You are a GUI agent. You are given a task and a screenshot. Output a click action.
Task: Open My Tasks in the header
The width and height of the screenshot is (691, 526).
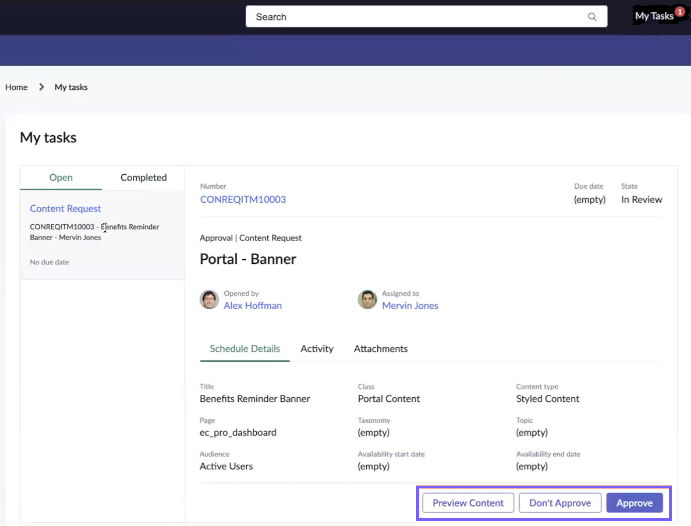coord(654,16)
